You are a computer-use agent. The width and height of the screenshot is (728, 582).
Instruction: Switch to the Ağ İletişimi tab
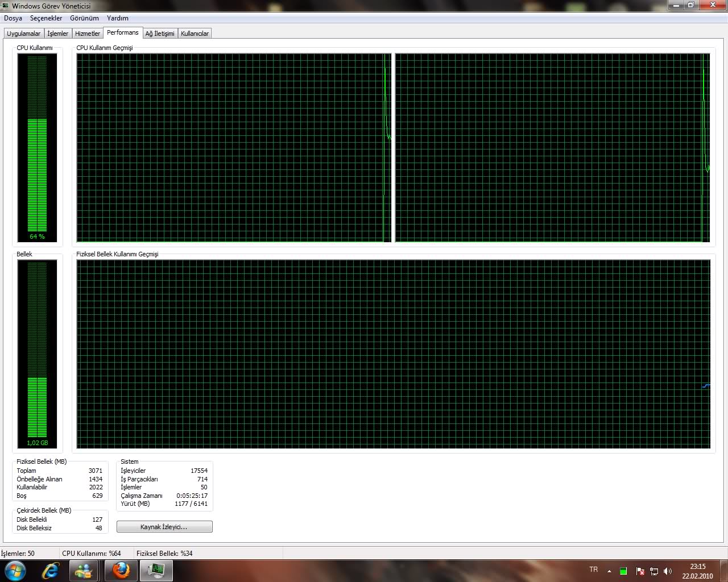160,34
